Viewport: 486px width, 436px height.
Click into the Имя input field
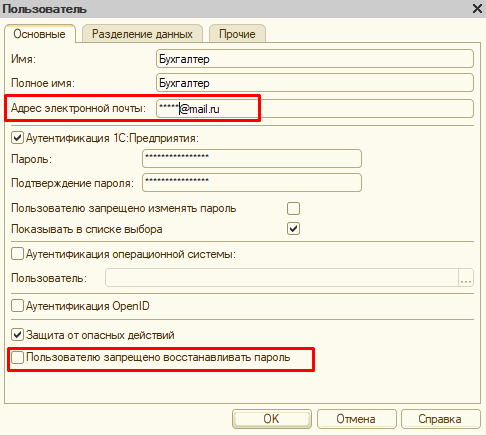pos(315,59)
